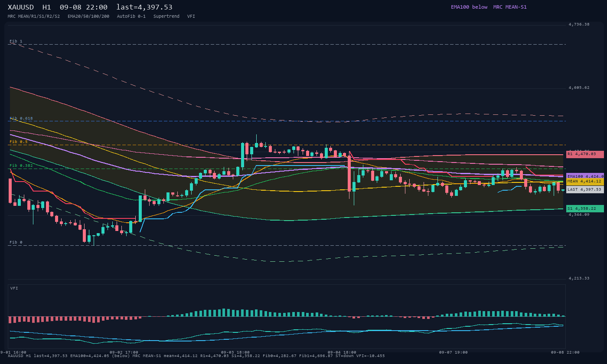Click the VFI label in the header legend
Screen dimensions: 607x364
pyautogui.click(x=191, y=16)
